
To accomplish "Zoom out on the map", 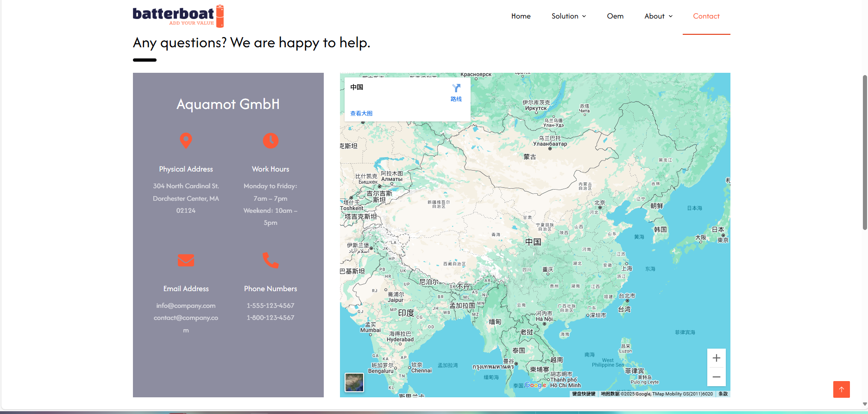I will [716, 377].
